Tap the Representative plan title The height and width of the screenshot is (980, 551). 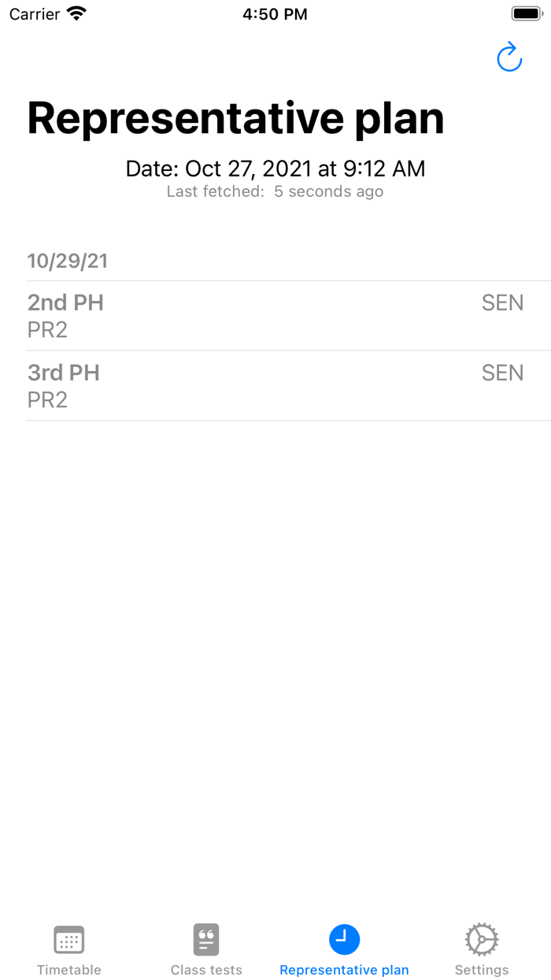tap(235, 118)
